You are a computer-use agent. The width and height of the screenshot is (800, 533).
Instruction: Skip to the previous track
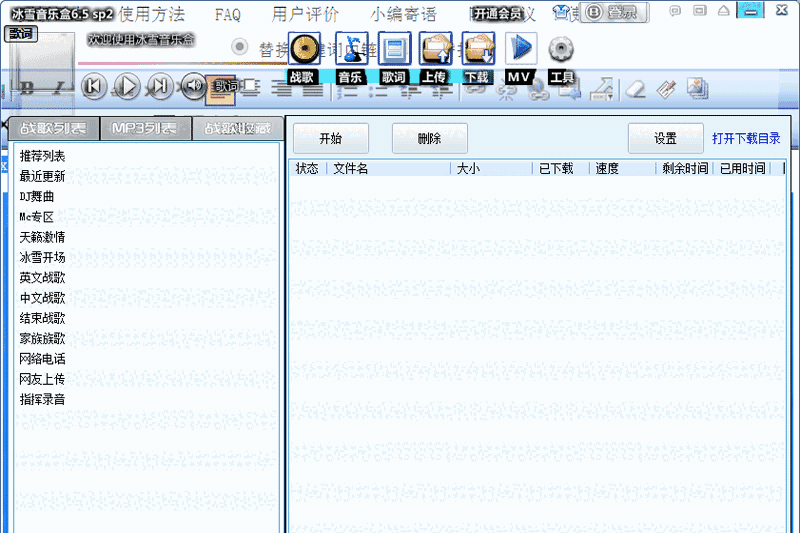tap(94, 86)
